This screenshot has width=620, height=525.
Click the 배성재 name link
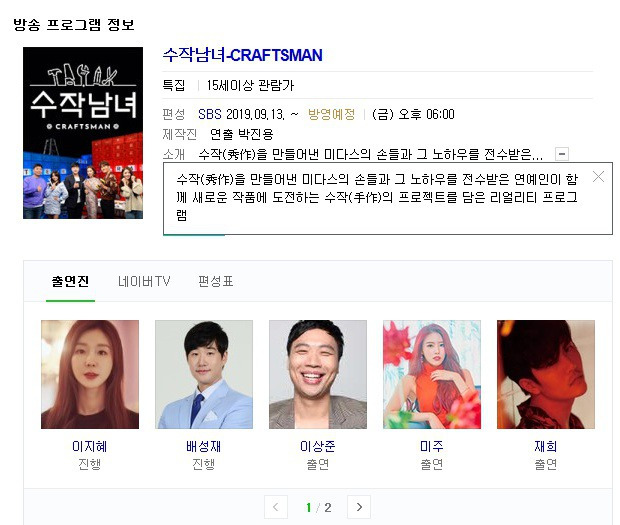pos(204,446)
